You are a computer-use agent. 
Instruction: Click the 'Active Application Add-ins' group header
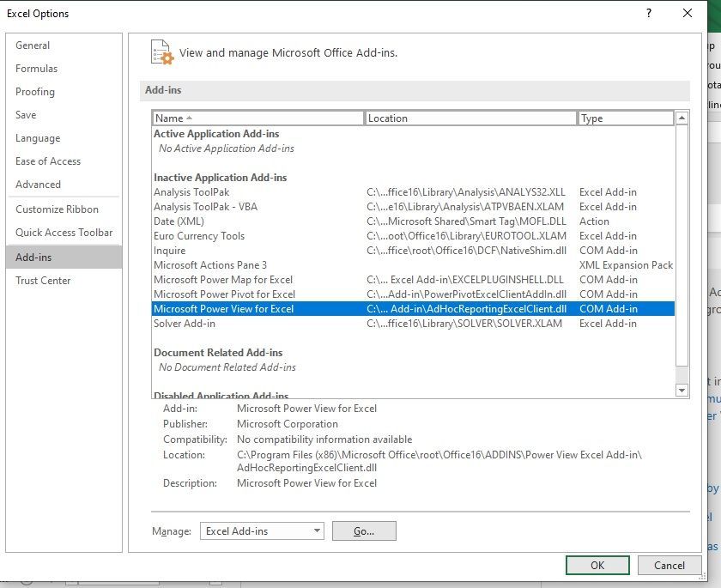216,134
